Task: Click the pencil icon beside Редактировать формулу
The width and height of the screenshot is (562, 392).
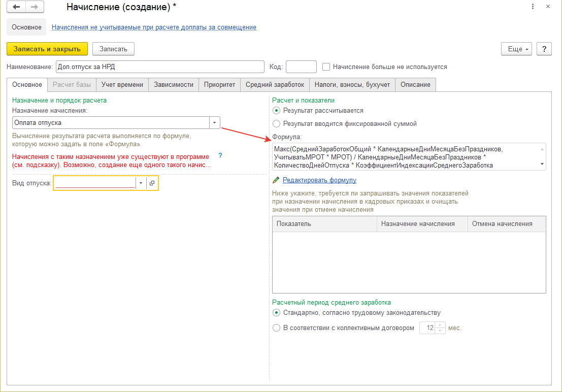Action: coord(276,180)
